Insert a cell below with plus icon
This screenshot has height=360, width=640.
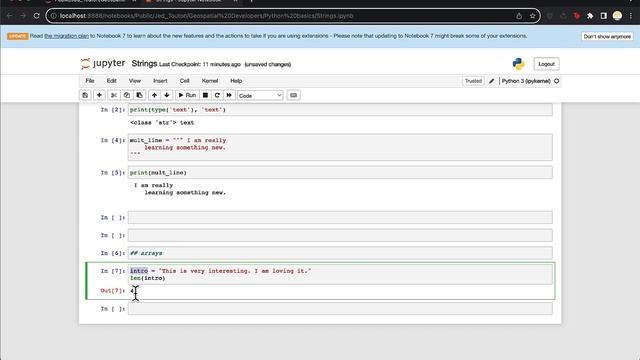coord(99,95)
